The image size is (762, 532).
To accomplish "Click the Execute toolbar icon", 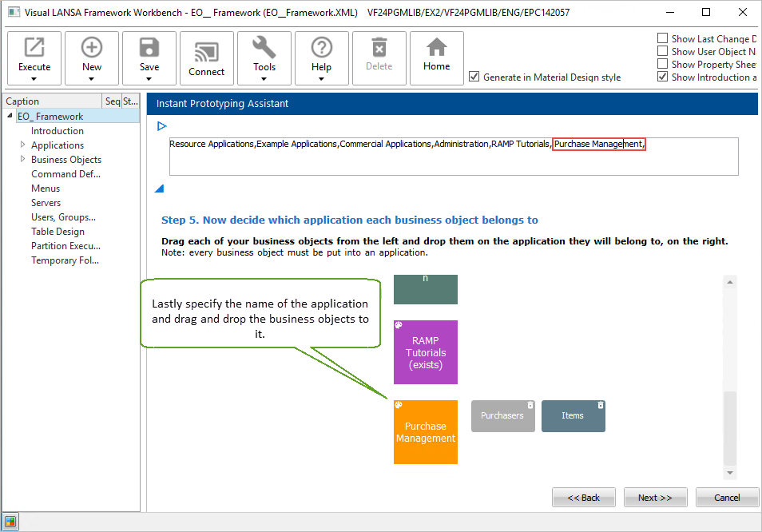I will coord(34,48).
